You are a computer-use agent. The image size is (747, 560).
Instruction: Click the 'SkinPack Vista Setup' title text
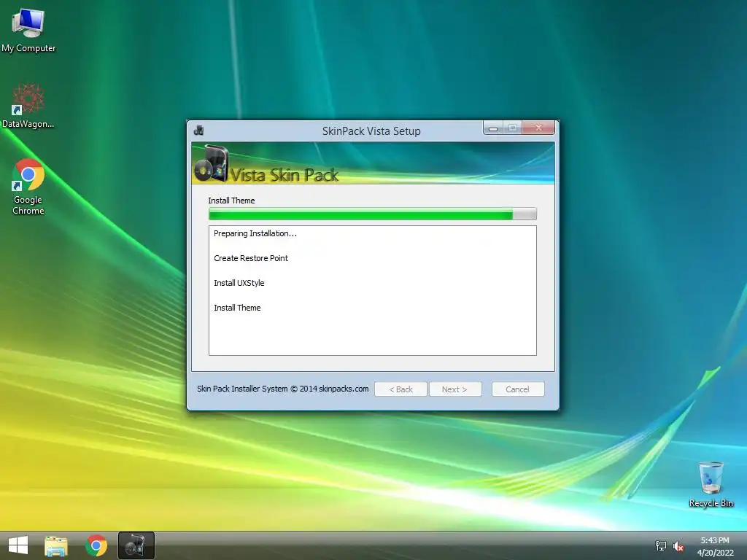[x=371, y=131]
